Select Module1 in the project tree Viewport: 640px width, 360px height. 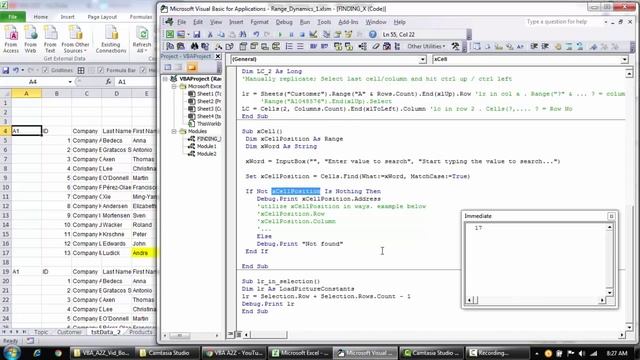(x=207, y=147)
